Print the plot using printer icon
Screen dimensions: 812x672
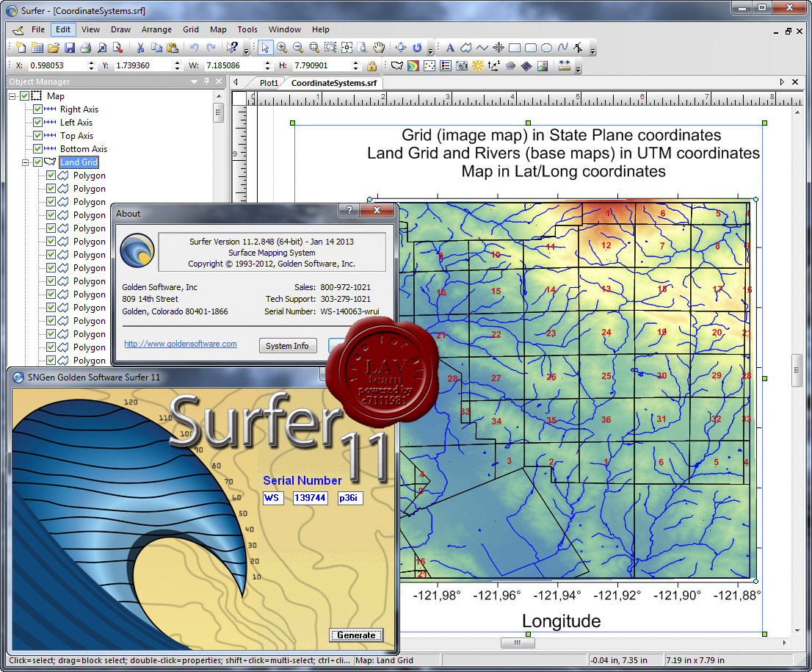86,48
